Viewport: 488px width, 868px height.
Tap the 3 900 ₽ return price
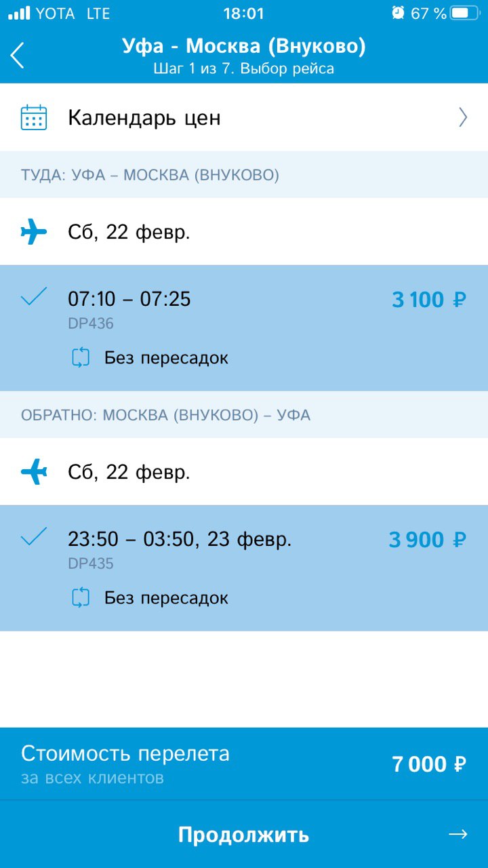point(427,540)
